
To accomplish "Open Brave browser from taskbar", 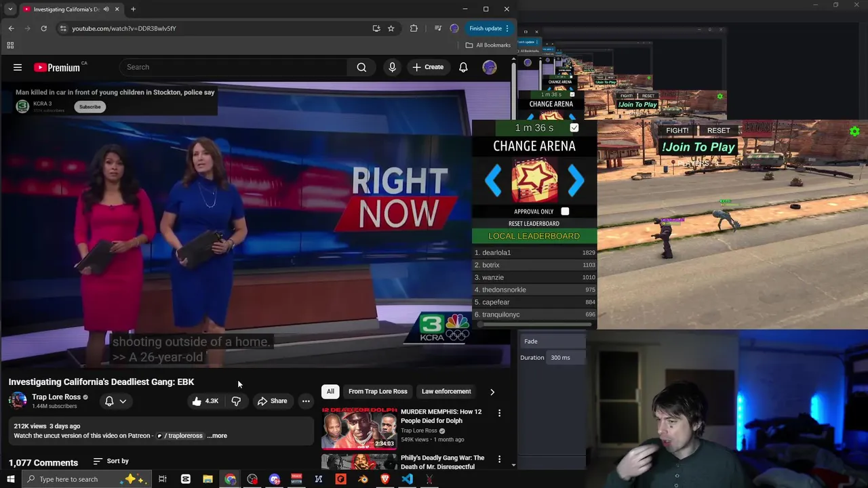I will click(385, 479).
